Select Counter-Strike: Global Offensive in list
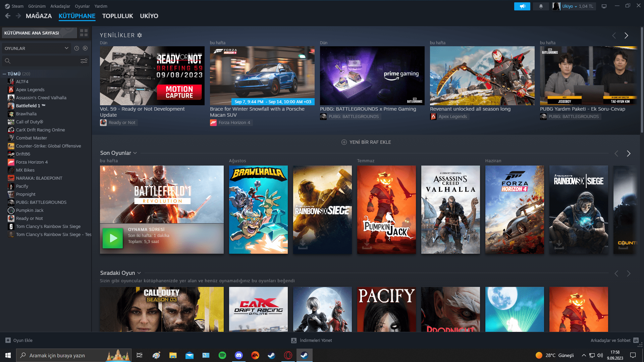The height and width of the screenshot is (362, 644). pos(48,146)
